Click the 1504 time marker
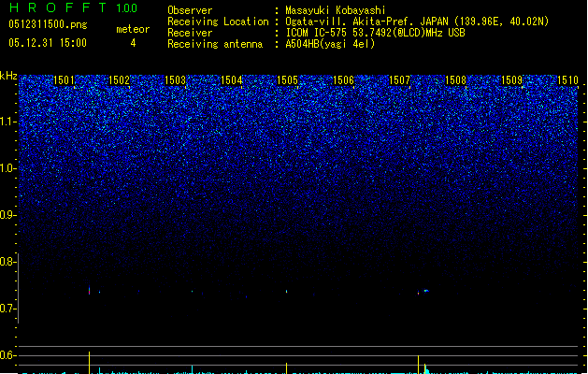The image size is (588, 374). click(232, 80)
